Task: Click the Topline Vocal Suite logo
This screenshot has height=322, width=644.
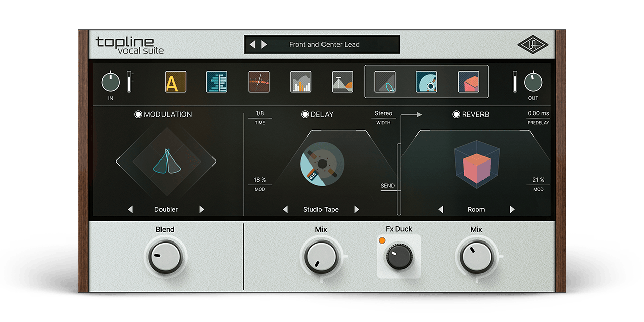Action: pyautogui.click(x=130, y=45)
